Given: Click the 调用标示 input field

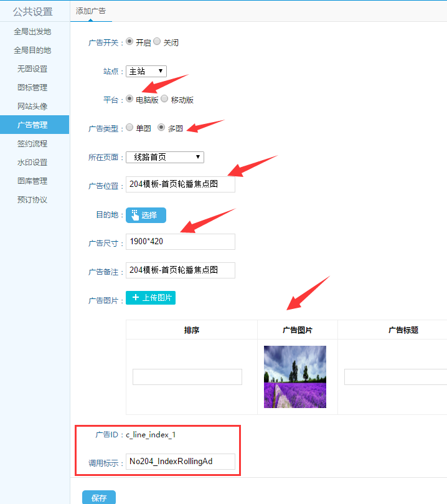Looking at the screenshot, I should click(180, 462).
